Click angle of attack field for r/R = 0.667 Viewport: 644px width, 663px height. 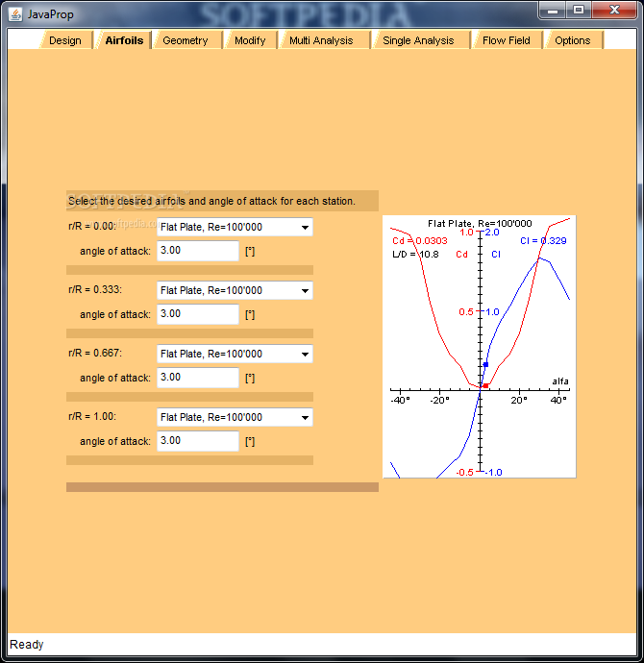[x=198, y=378]
